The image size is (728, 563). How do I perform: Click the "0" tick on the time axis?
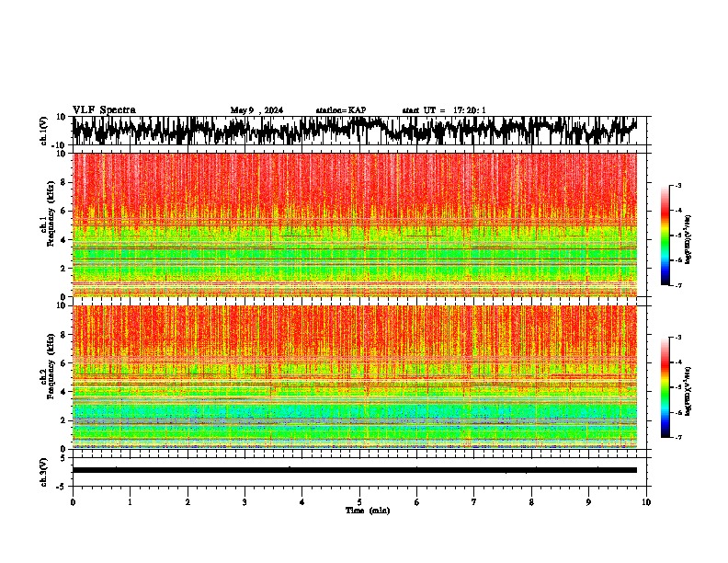pos(73,502)
